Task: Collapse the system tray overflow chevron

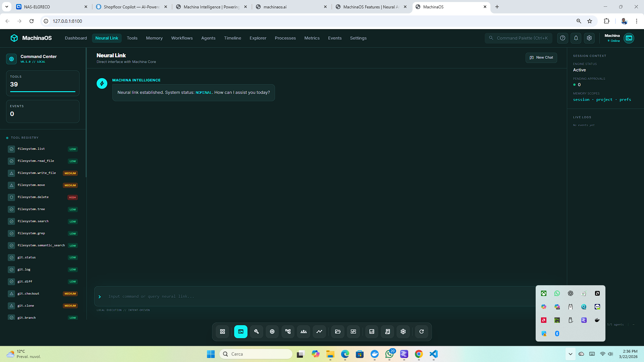Action: point(570,354)
